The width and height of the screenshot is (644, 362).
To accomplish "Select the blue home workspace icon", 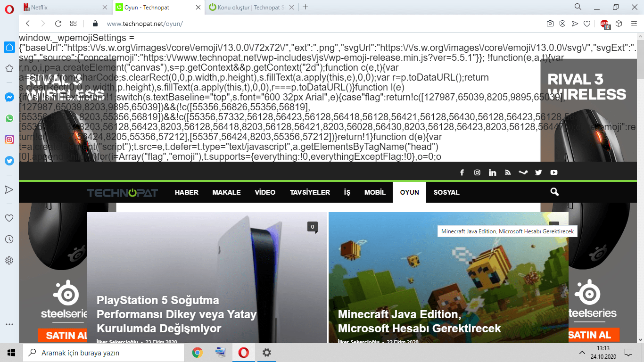I will pyautogui.click(x=9, y=47).
